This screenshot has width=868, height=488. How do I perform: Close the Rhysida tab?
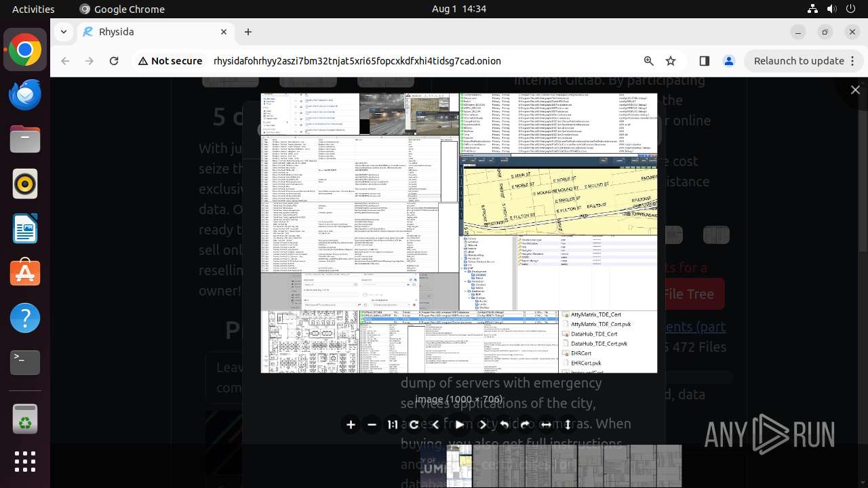224,32
